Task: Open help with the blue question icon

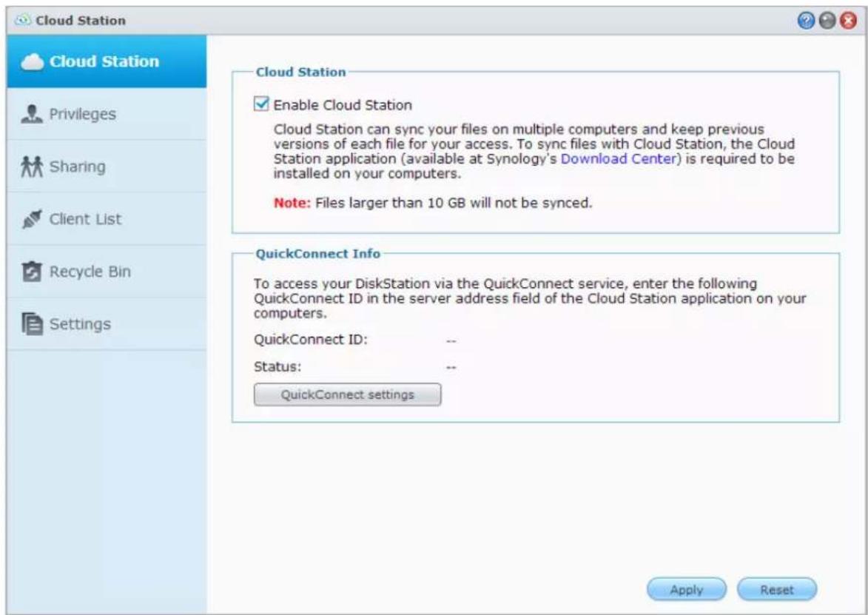Action: pyautogui.click(x=807, y=21)
